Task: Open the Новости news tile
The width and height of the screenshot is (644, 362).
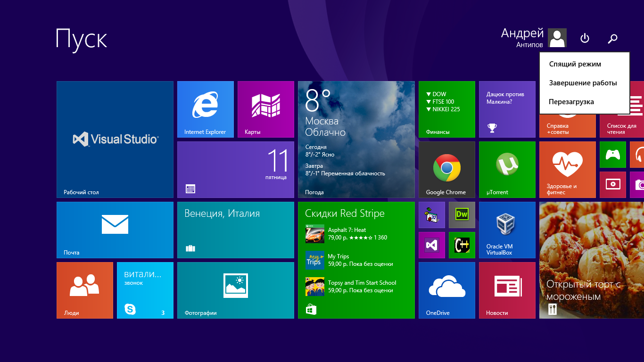Action: [x=507, y=290]
